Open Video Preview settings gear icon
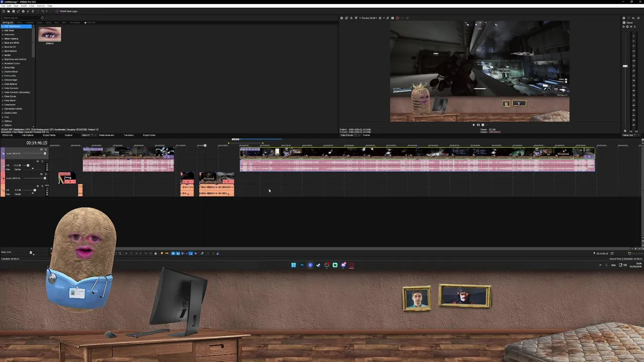The image size is (644, 362). [342, 18]
